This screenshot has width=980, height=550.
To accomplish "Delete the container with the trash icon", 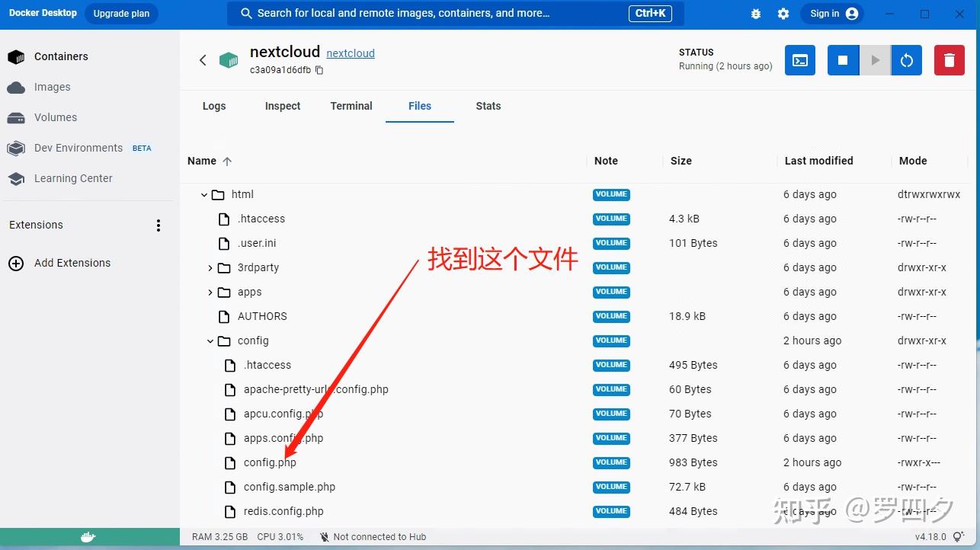I will [949, 60].
